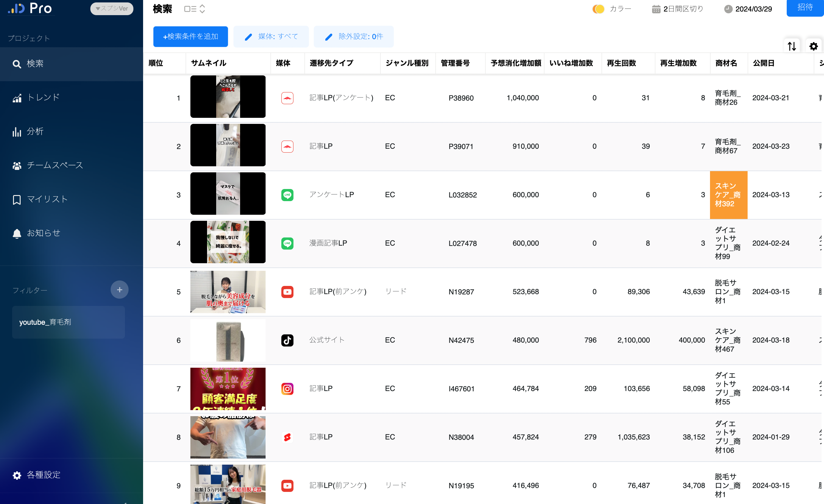Viewport: 824px width, 504px height.
Task: Open the rank 1 video thumbnail
Action: coord(228,97)
